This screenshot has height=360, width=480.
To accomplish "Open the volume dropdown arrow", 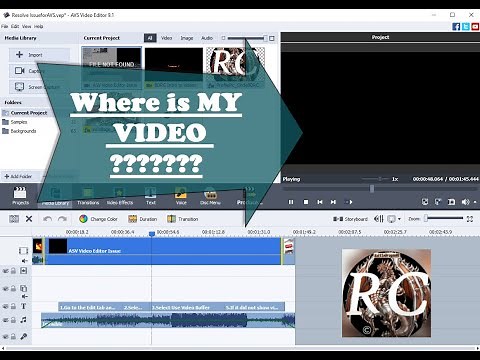I will pos(475,202).
